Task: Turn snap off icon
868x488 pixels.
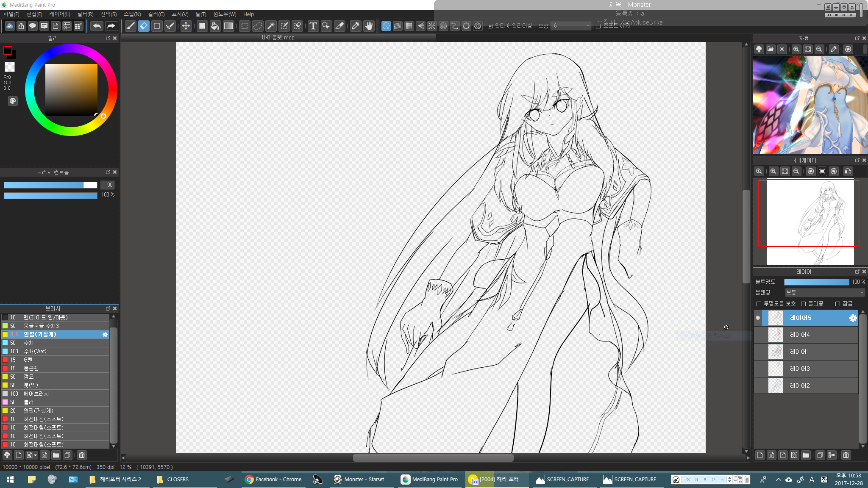Action: click(x=386, y=26)
